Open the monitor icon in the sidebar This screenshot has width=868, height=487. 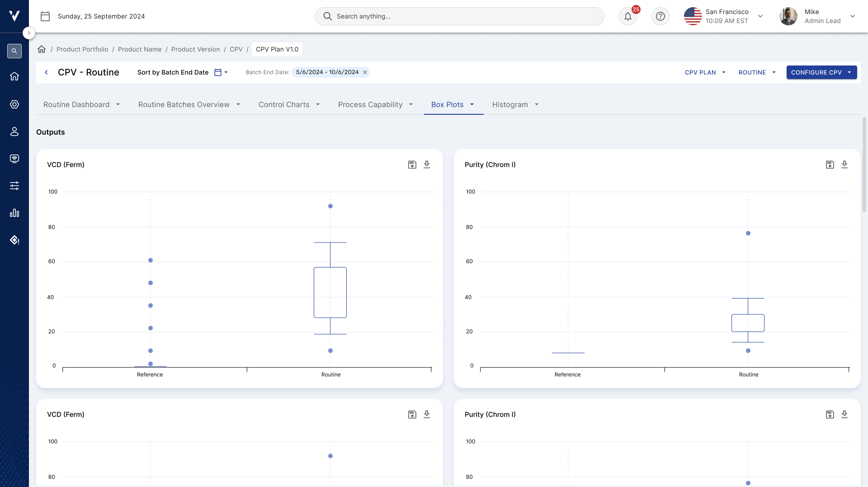(x=14, y=159)
